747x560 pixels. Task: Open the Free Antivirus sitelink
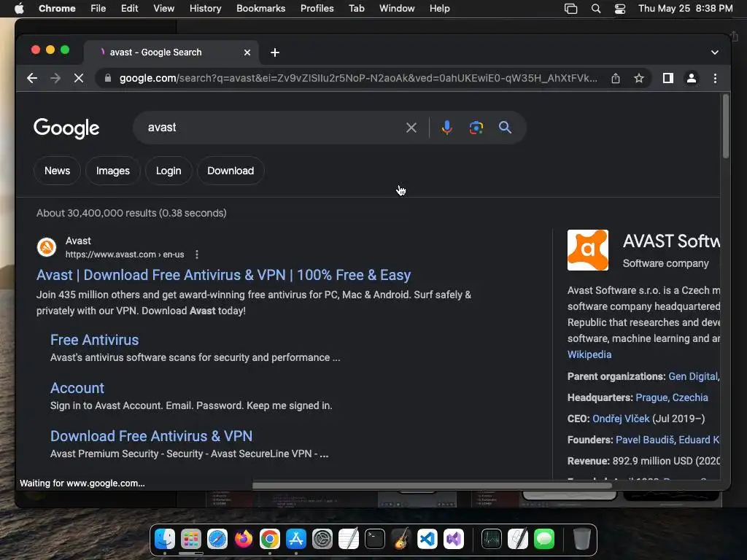94,340
